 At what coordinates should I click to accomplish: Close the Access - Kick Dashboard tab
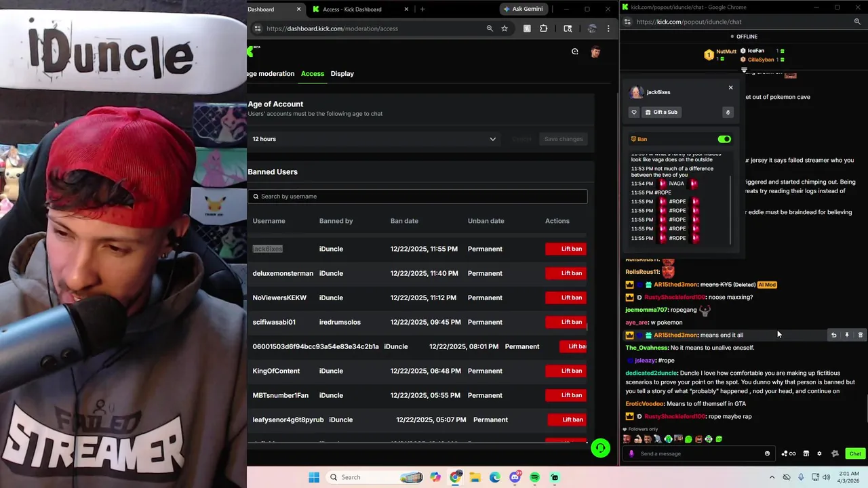(407, 9)
